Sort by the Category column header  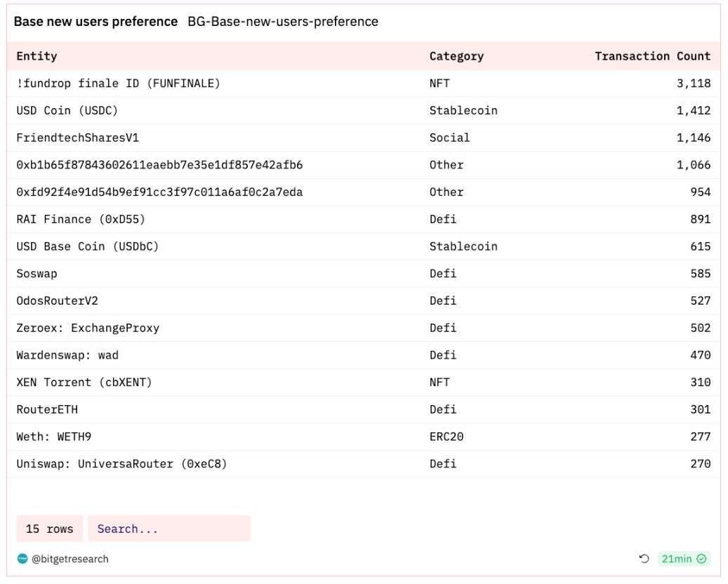click(456, 56)
